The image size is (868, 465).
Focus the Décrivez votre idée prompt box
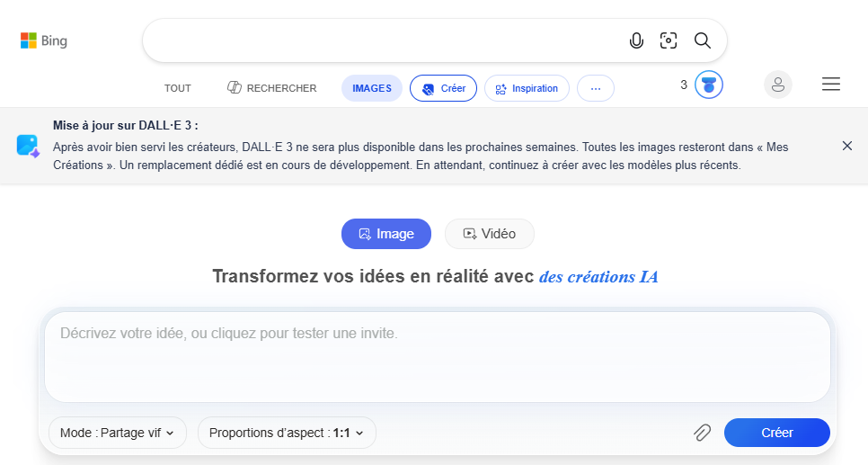438,357
